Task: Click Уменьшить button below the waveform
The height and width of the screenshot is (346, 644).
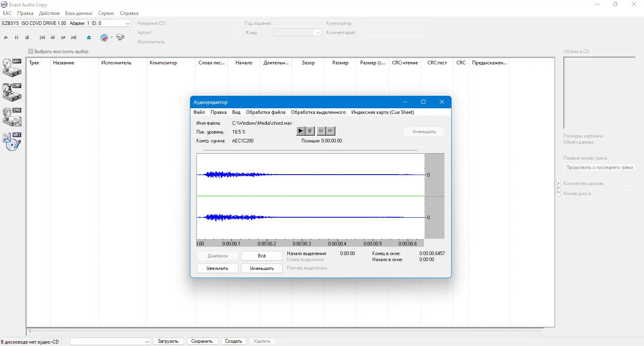Action: pos(262,268)
